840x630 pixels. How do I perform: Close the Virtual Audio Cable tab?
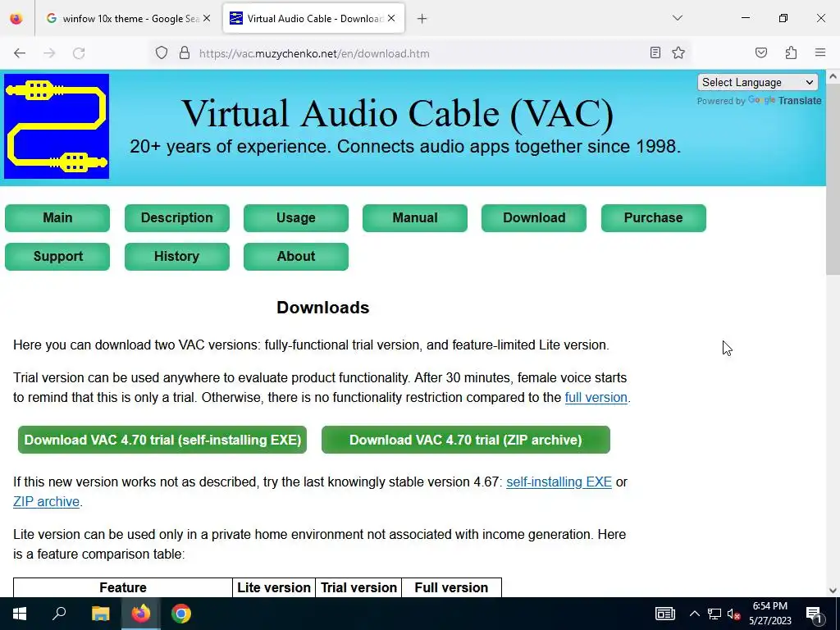[x=391, y=18]
